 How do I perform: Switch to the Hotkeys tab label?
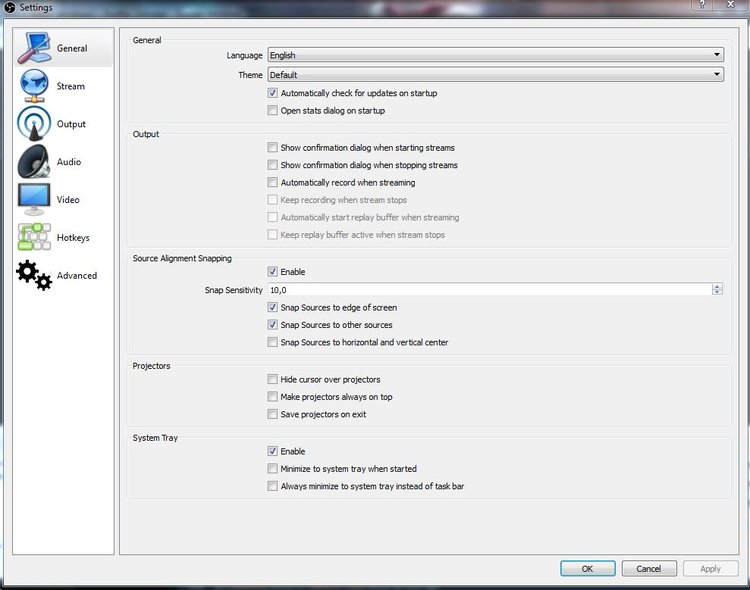(73, 238)
